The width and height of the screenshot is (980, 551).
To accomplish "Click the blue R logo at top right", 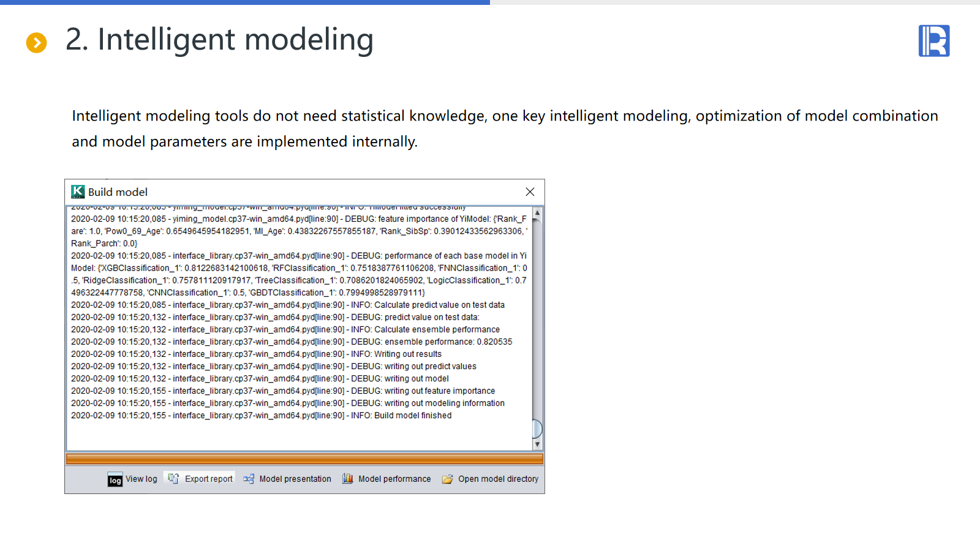I will [x=933, y=41].
